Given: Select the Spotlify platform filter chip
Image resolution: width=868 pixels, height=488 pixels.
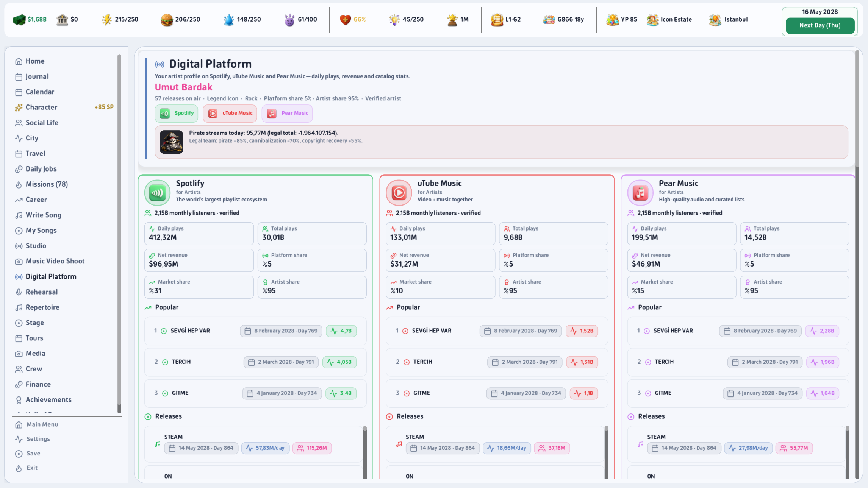Looking at the screenshot, I should [176, 113].
